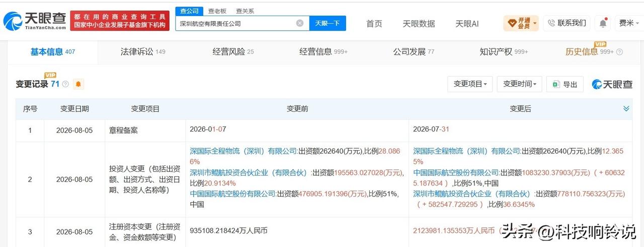This screenshot has width=644, height=247.
Task: Click the 变更前 column header
Action: pyautogui.click(x=297, y=109)
